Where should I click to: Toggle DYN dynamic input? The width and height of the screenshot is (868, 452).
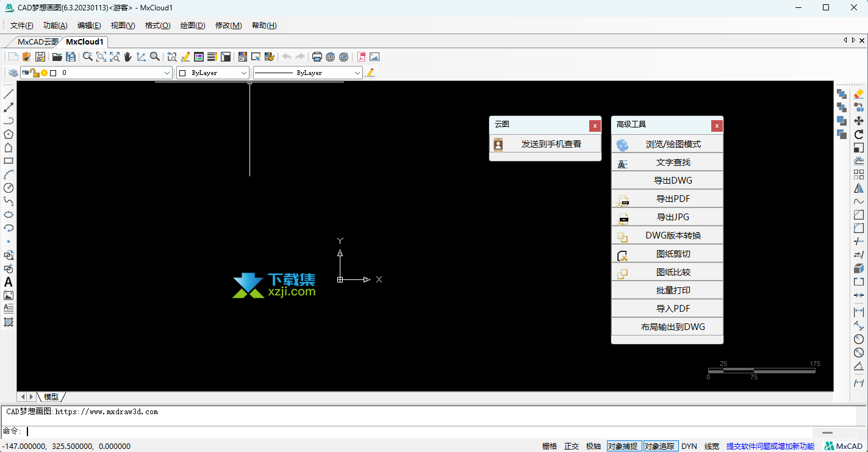689,447
